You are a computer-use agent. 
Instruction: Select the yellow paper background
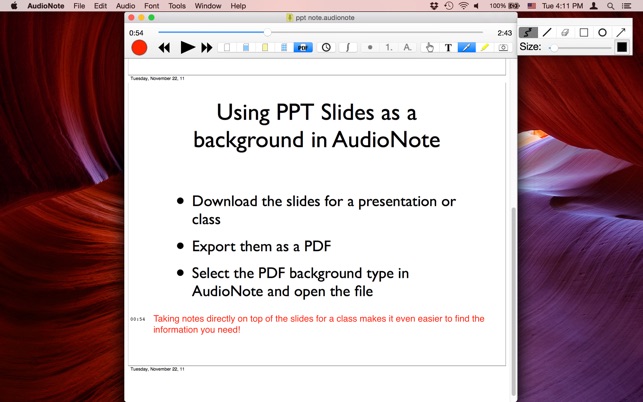(264, 47)
